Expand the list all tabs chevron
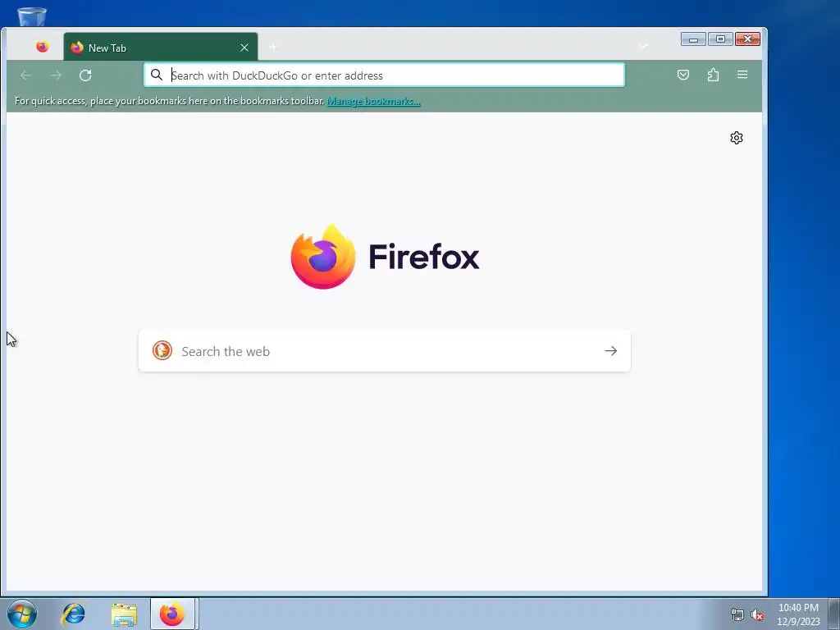This screenshot has width=840, height=630. (643, 47)
